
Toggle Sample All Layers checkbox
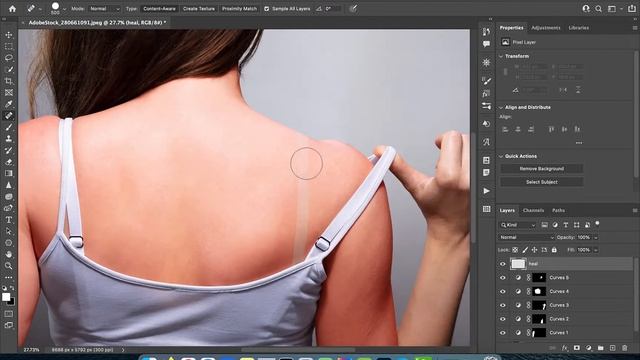pyautogui.click(x=267, y=9)
